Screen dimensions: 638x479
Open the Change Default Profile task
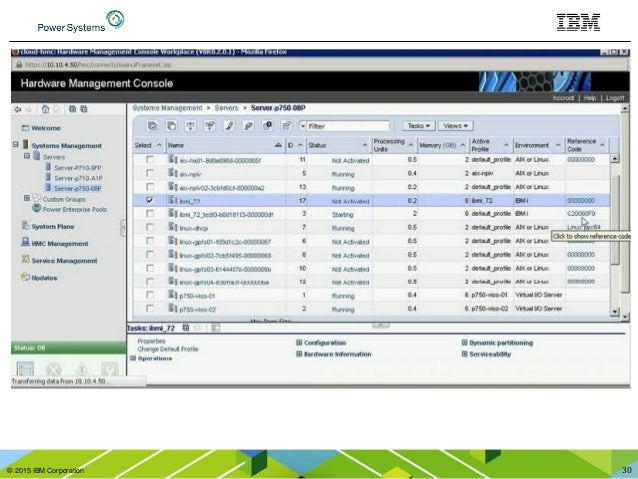(168, 349)
